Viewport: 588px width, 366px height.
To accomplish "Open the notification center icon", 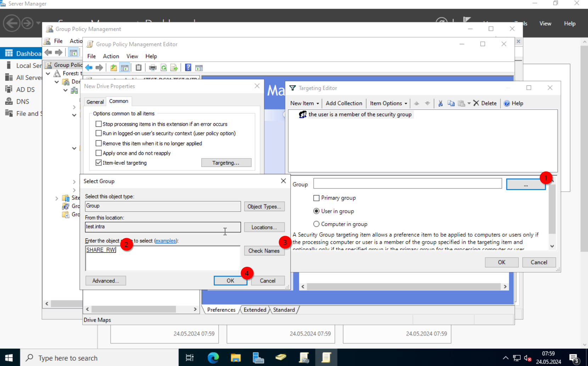I will click(x=574, y=358).
